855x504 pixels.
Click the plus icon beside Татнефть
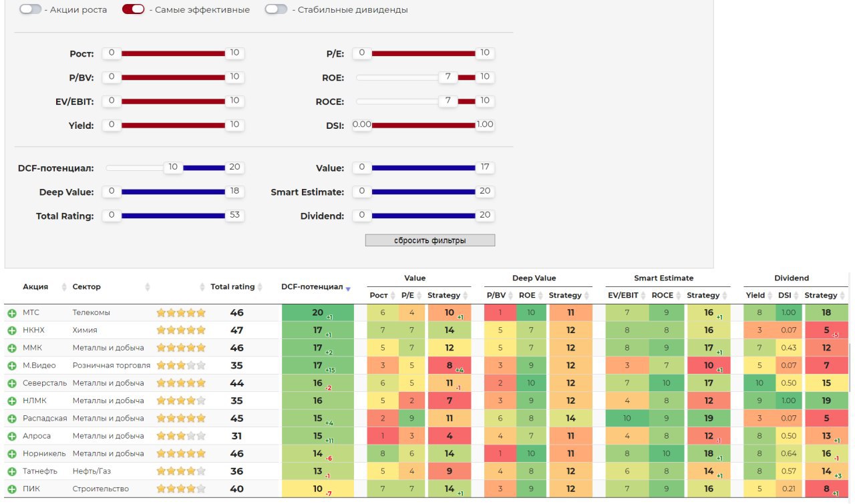pyautogui.click(x=12, y=471)
